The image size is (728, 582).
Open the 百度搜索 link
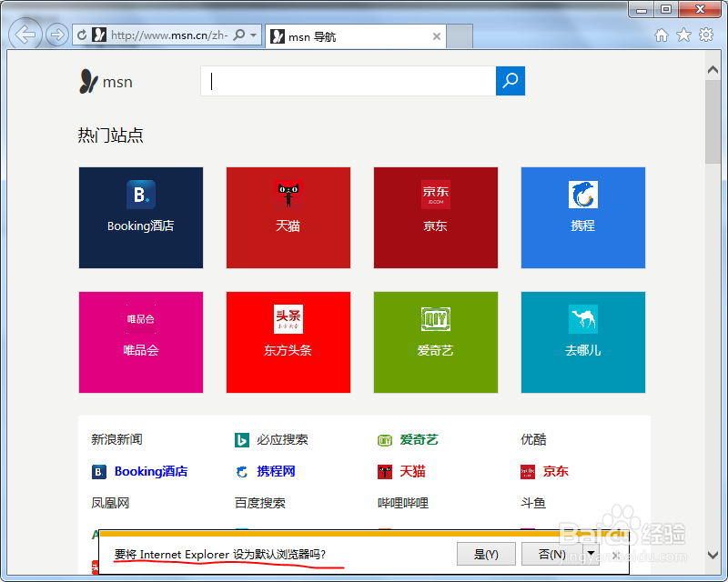(x=260, y=503)
